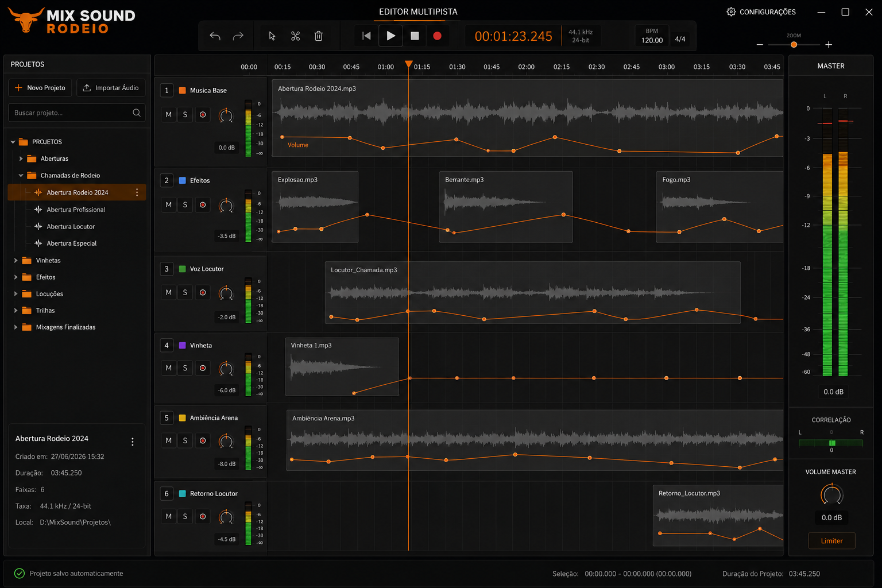
Task: Open Abertura Especial project item
Action: point(71,243)
